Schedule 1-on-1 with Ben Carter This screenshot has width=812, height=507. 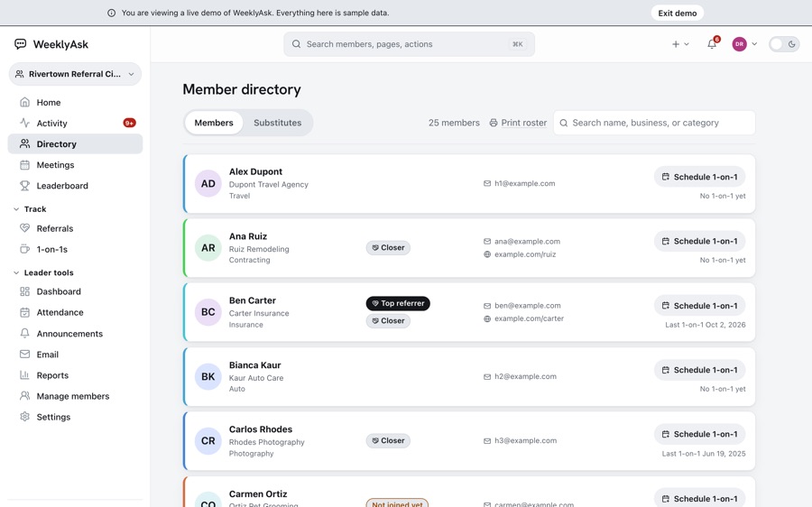(x=699, y=306)
